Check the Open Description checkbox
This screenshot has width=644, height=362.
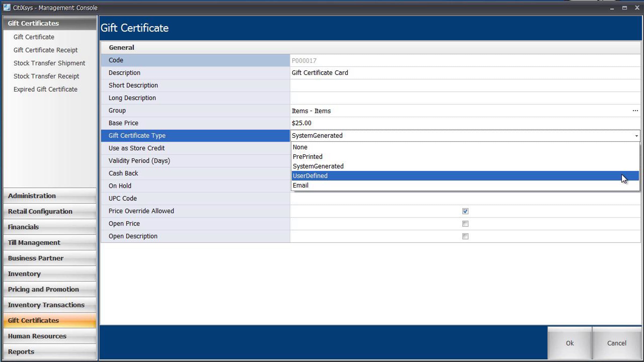pos(465,236)
